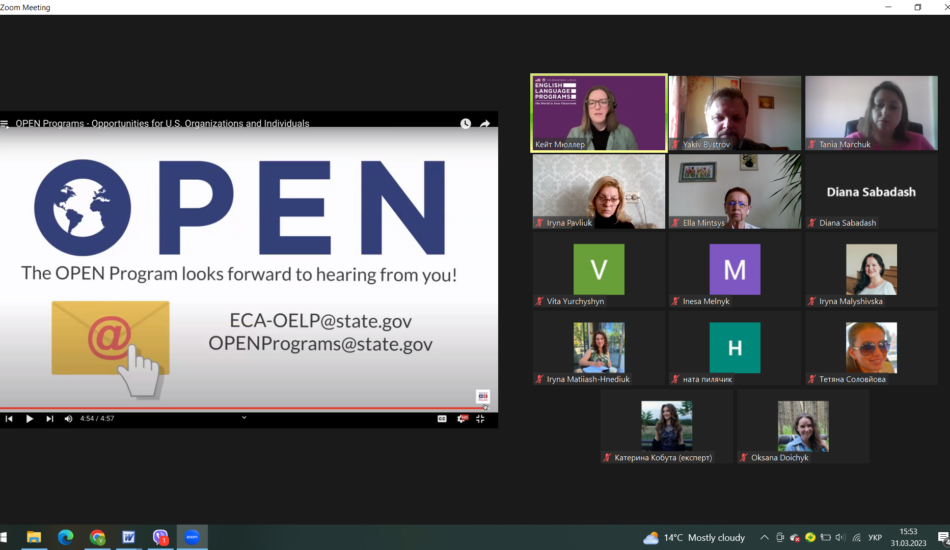Click Vita Yurchyshyn's green V avatar
This screenshot has height=550, width=950.
pos(598,269)
